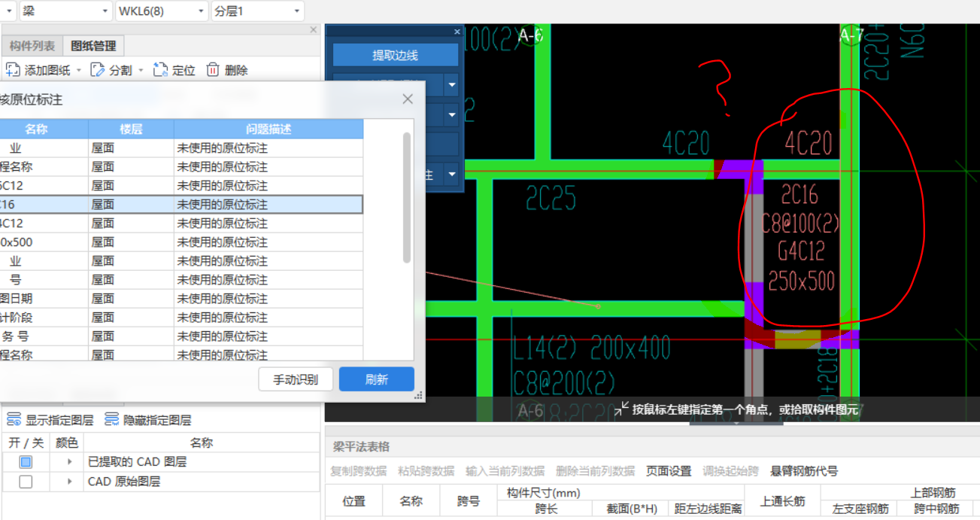Click the 删除 trash icon
This screenshot has width=980, height=520.
(213, 70)
